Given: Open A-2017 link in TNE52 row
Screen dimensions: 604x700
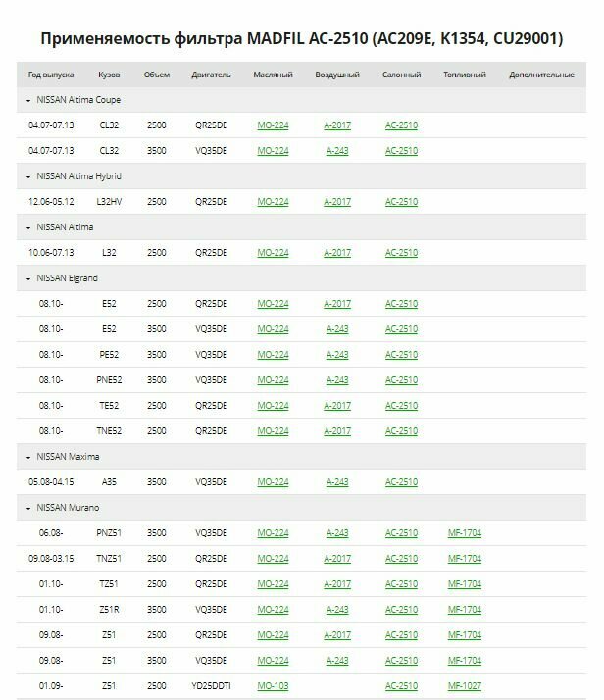Looking at the screenshot, I should pos(337,430).
